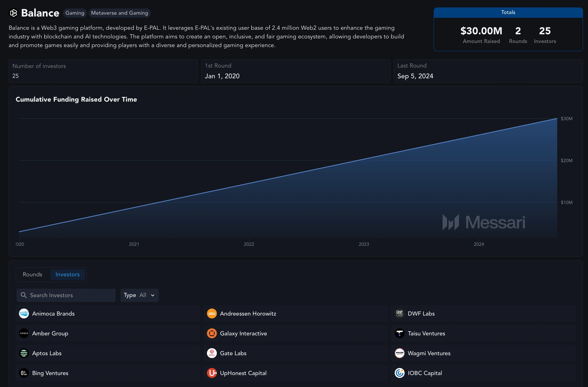Image resolution: width=588 pixels, height=387 pixels.
Task: Click the Andreessen Horowitz a16z logo
Action: tap(212, 313)
